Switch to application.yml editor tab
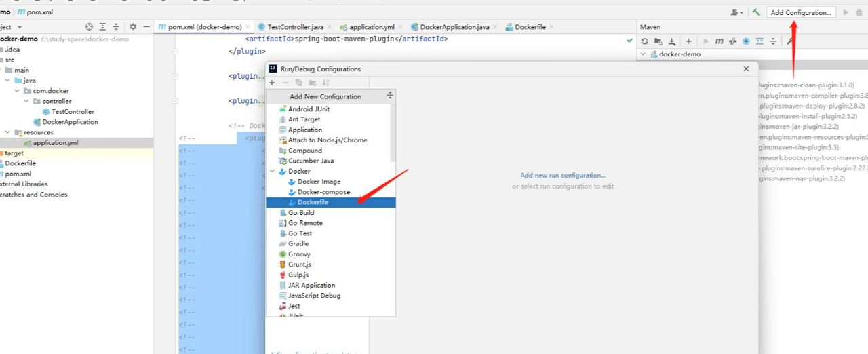Viewport: 868px width, 354px height. [x=372, y=27]
